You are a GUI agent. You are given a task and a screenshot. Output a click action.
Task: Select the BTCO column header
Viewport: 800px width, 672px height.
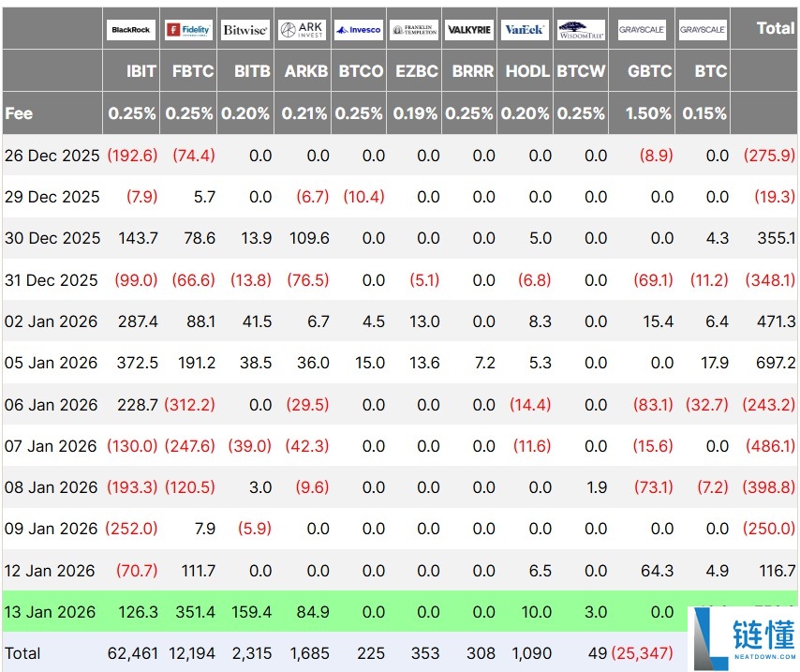coord(361,71)
